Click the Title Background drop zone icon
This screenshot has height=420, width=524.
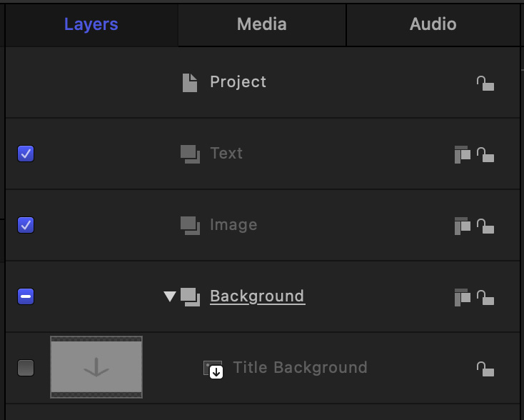213,369
